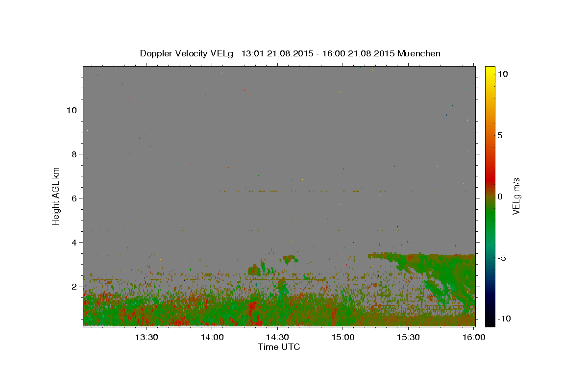Click the height axis label 10
588x392 pixels.
point(72,110)
